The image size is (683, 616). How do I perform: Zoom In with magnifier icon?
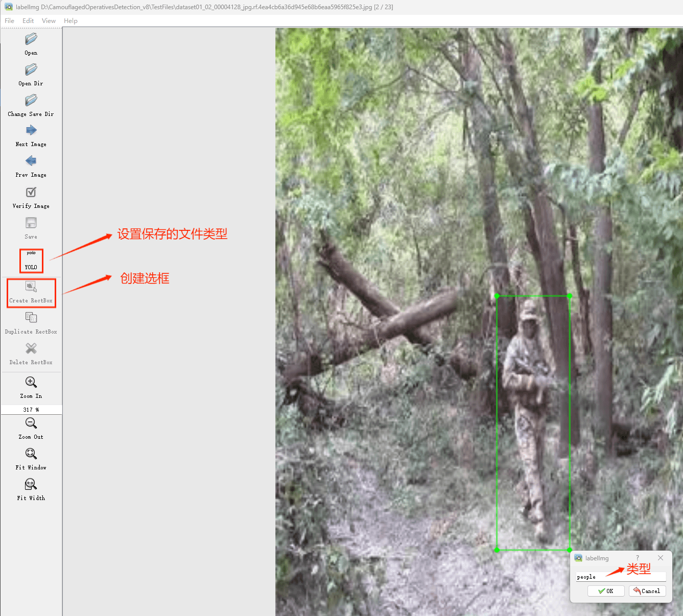pos(31,382)
